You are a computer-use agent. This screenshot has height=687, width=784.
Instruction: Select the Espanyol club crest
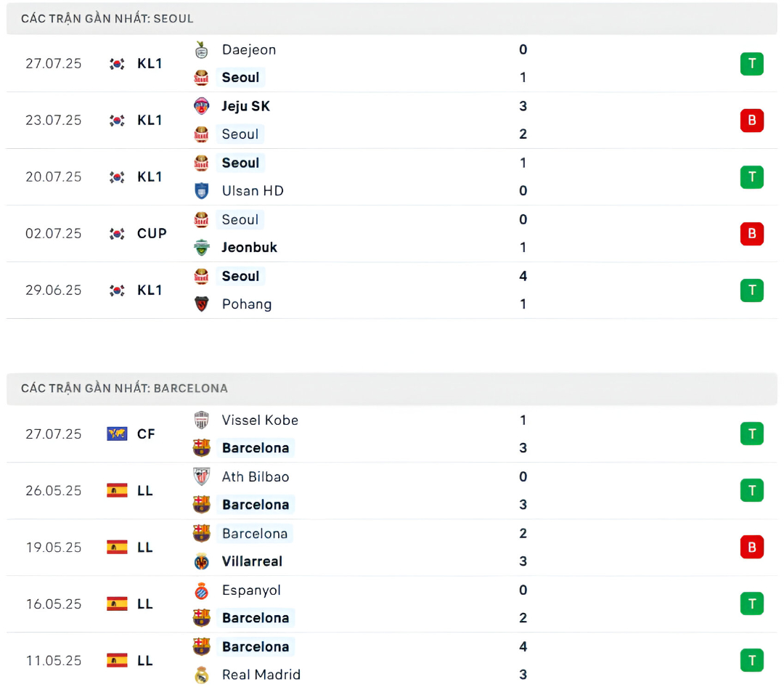pyautogui.click(x=201, y=590)
